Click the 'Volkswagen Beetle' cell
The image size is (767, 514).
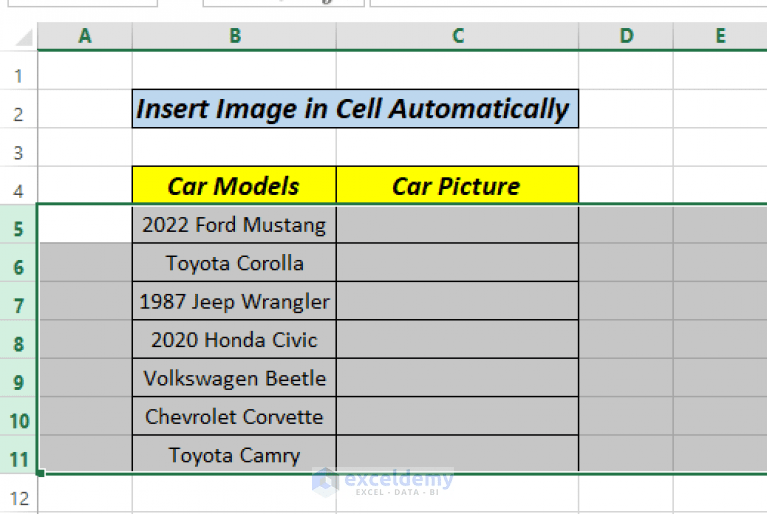(x=234, y=378)
